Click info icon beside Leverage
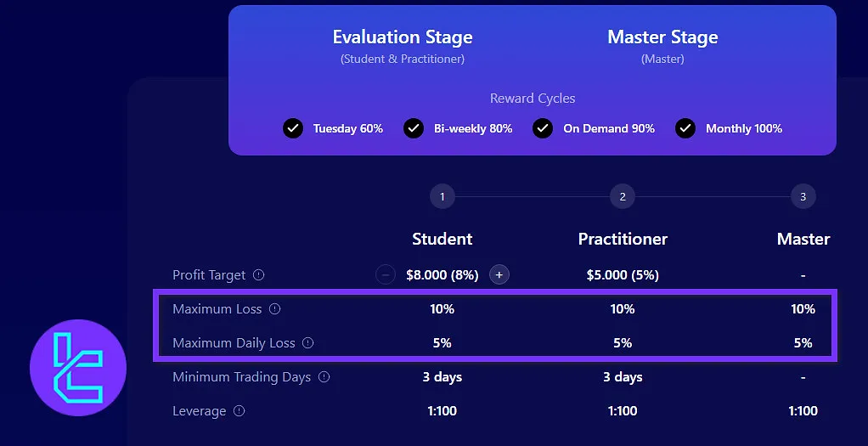868x446 pixels. (240, 411)
